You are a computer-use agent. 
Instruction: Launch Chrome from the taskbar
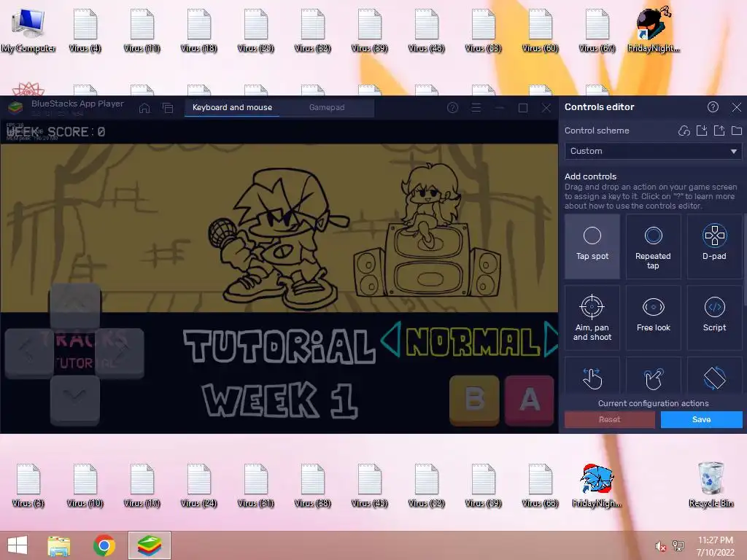click(x=104, y=545)
